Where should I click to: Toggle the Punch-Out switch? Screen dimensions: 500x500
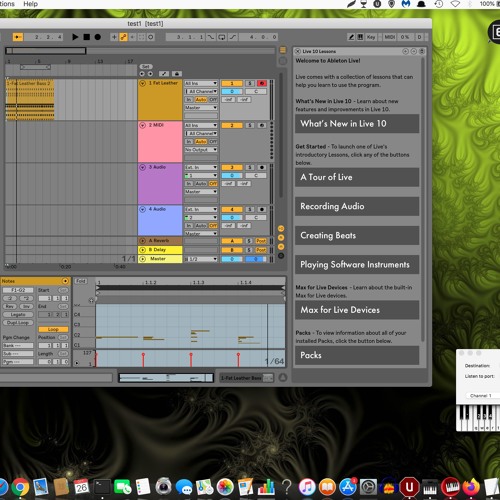(x=233, y=37)
